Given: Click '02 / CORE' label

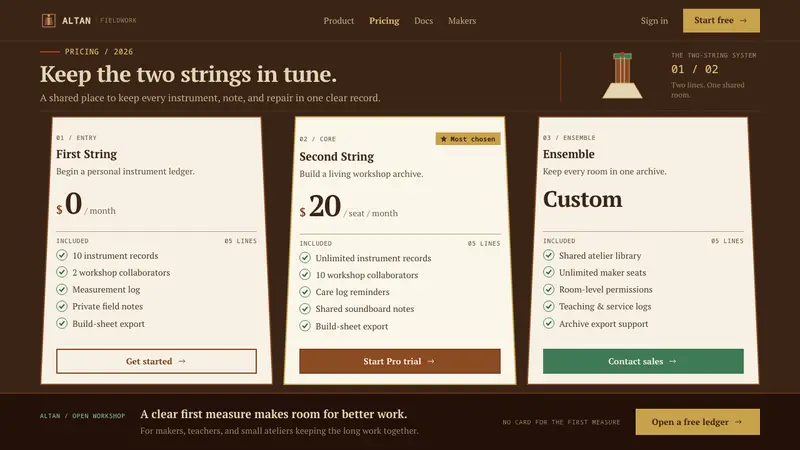Looking at the screenshot, I should (x=317, y=139).
